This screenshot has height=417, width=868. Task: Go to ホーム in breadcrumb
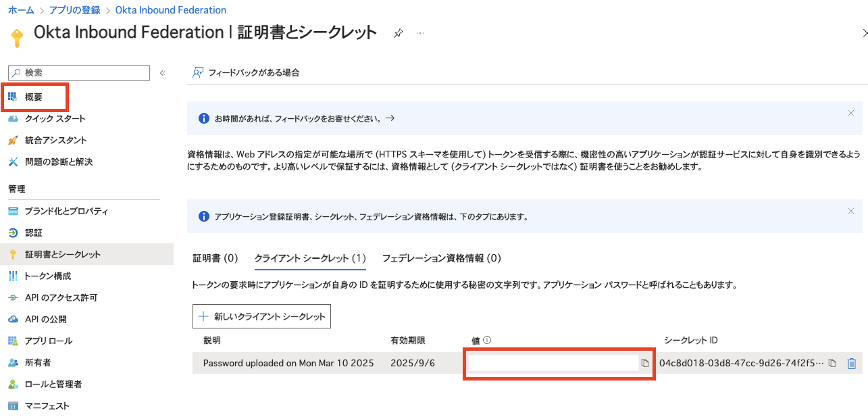tap(21, 10)
